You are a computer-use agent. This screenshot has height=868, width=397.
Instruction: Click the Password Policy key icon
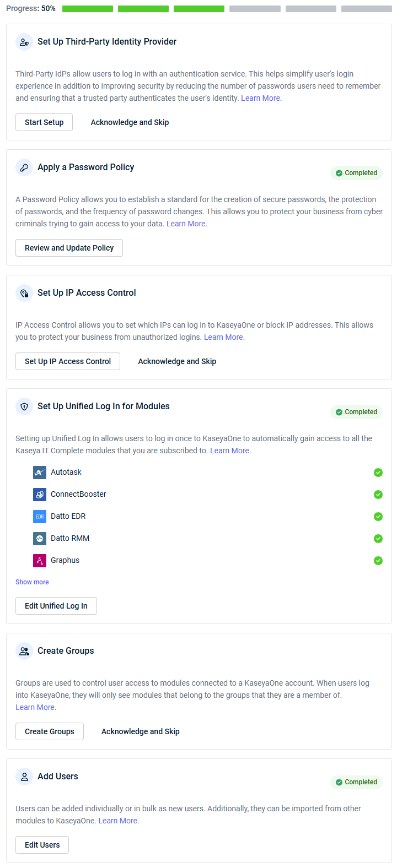[24, 167]
